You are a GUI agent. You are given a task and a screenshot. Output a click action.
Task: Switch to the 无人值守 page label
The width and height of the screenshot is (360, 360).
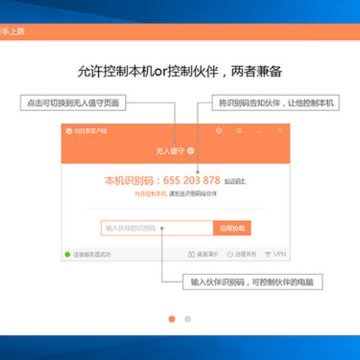click(x=170, y=151)
